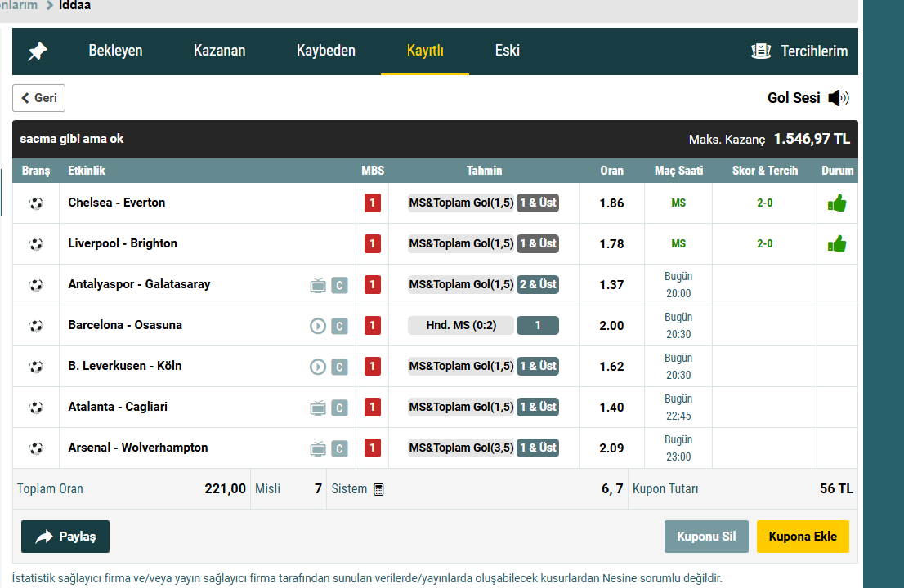Switch to the Bekleyen tab
The image size is (904, 588).
115,51
